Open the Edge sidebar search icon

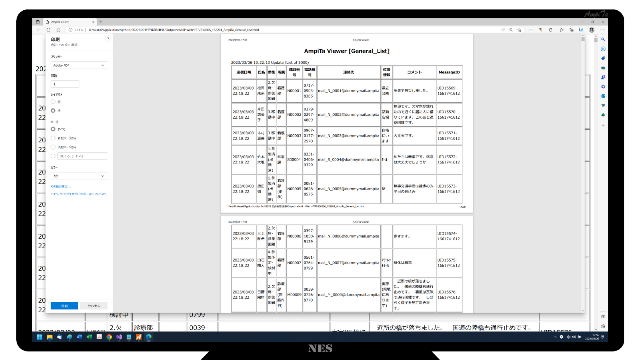coord(603,40)
